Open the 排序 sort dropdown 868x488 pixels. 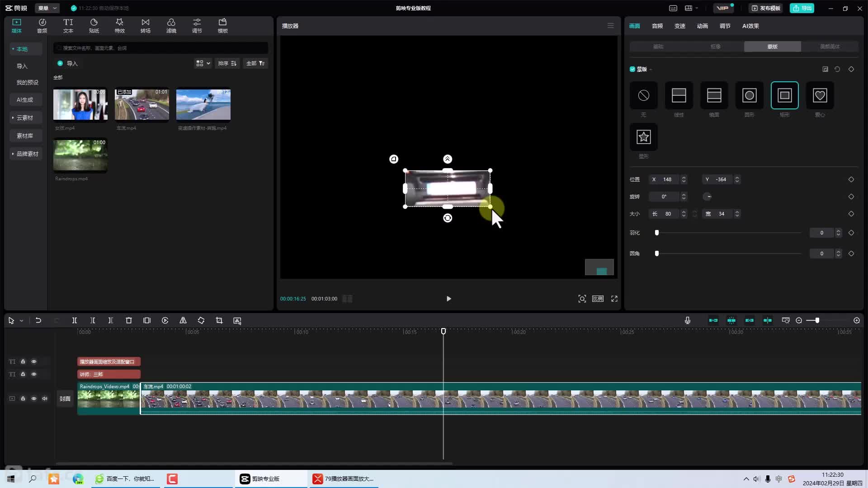click(227, 63)
